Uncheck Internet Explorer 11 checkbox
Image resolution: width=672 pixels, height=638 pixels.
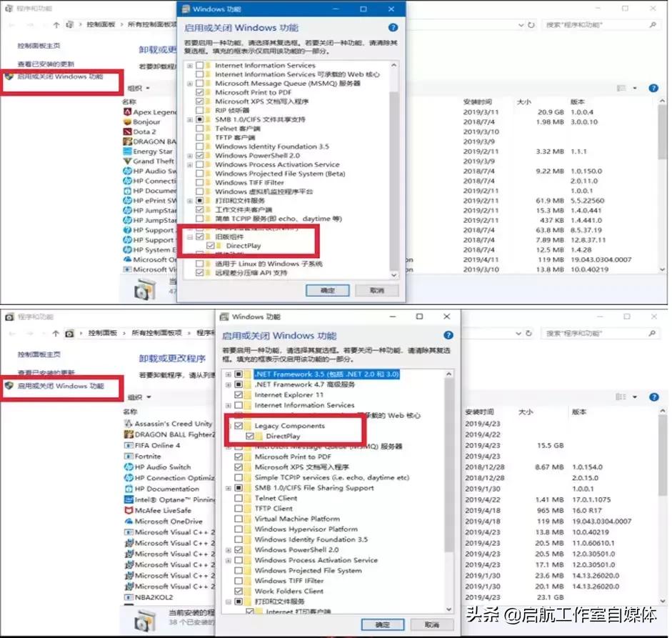click(x=239, y=394)
